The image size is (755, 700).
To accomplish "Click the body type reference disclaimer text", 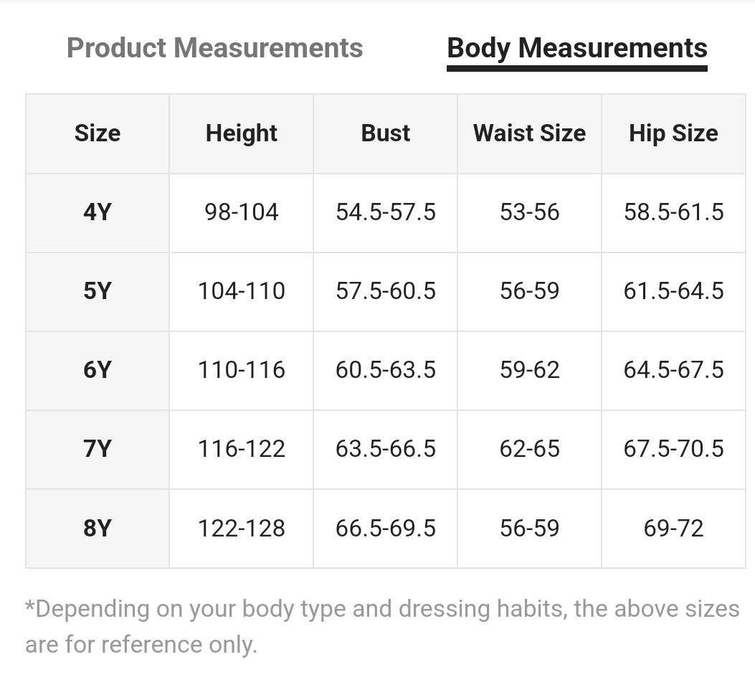I will (x=381, y=626).
